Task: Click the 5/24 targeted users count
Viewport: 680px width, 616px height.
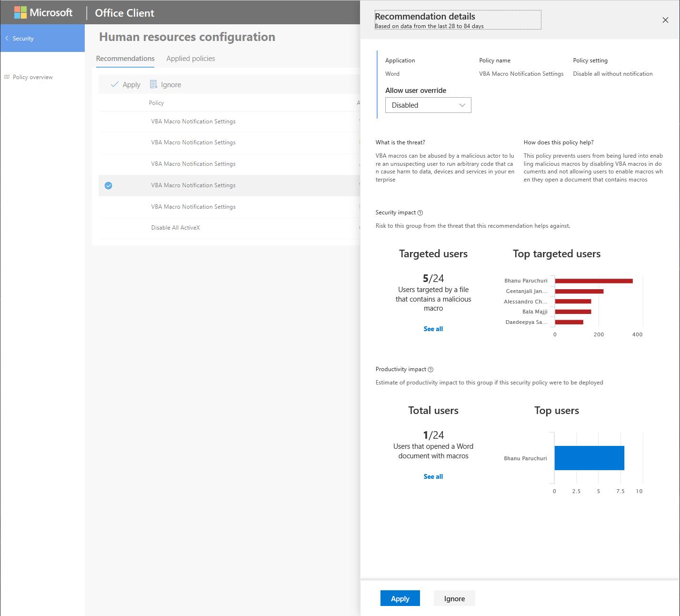Action: pos(433,278)
